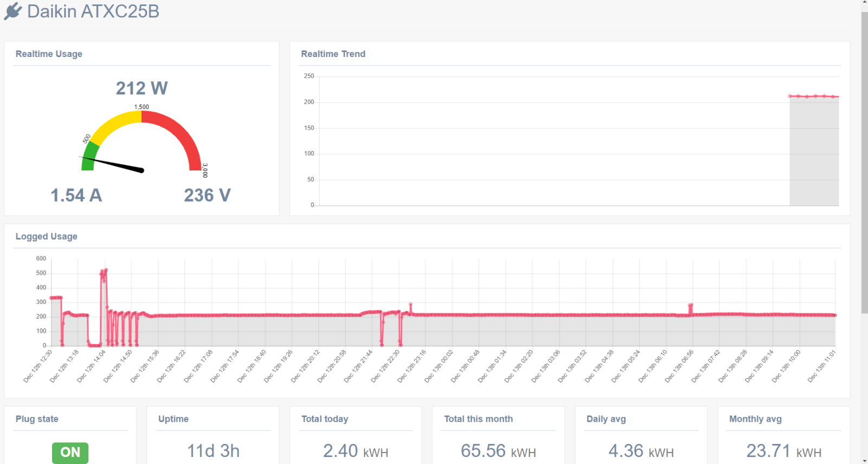The height and width of the screenshot is (464, 868).
Task: Click the Uptime card label
Action: click(x=174, y=419)
